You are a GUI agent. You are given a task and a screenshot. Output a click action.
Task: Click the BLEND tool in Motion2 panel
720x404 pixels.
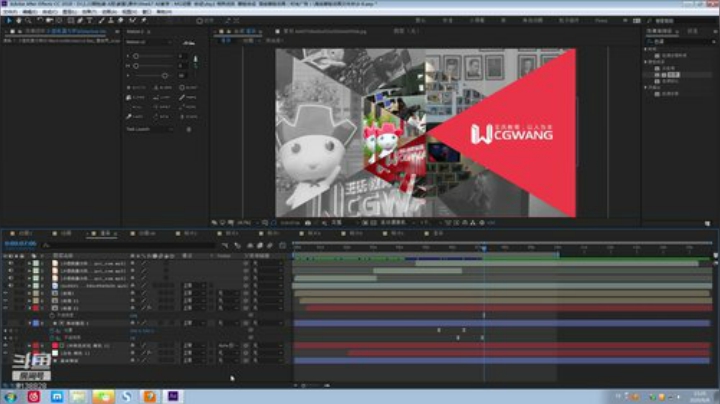pyautogui.click(x=163, y=87)
